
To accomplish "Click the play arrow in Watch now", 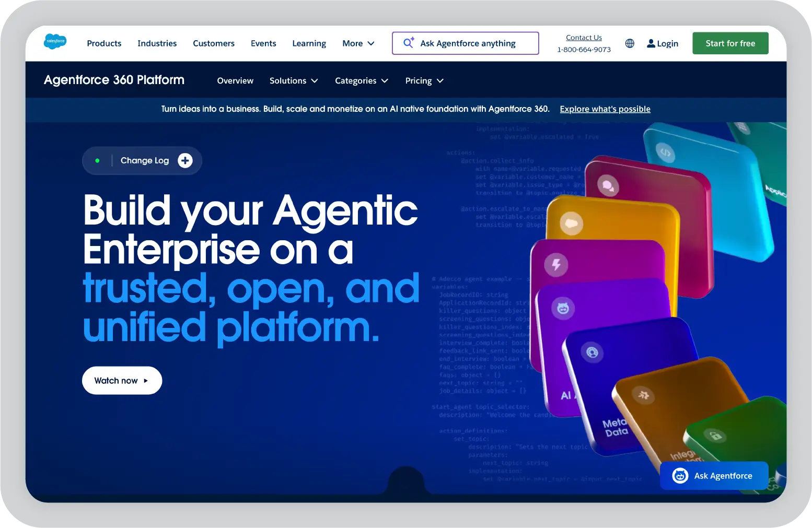I will 146,381.
